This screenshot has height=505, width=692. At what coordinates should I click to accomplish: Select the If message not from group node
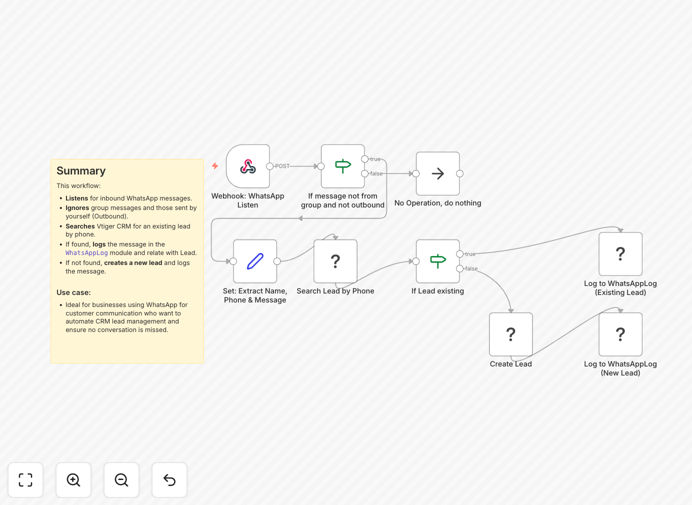(343, 166)
